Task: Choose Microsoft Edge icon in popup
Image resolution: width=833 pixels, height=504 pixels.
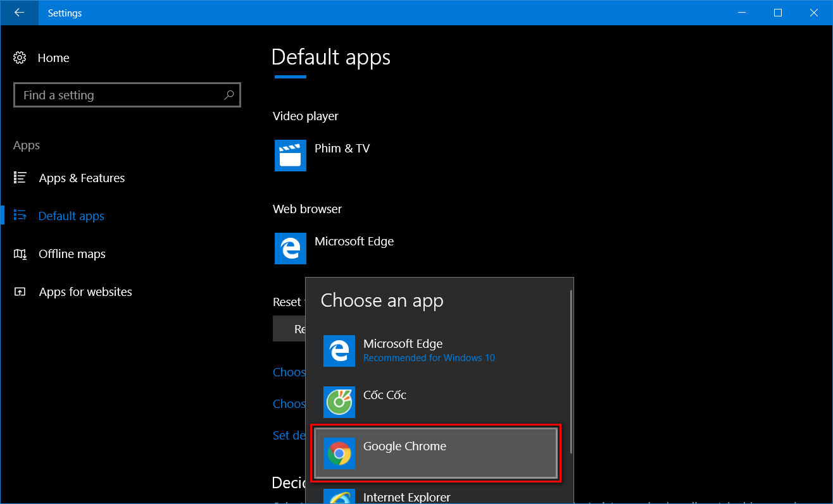Action: pyautogui.click(x=339, y=351)
